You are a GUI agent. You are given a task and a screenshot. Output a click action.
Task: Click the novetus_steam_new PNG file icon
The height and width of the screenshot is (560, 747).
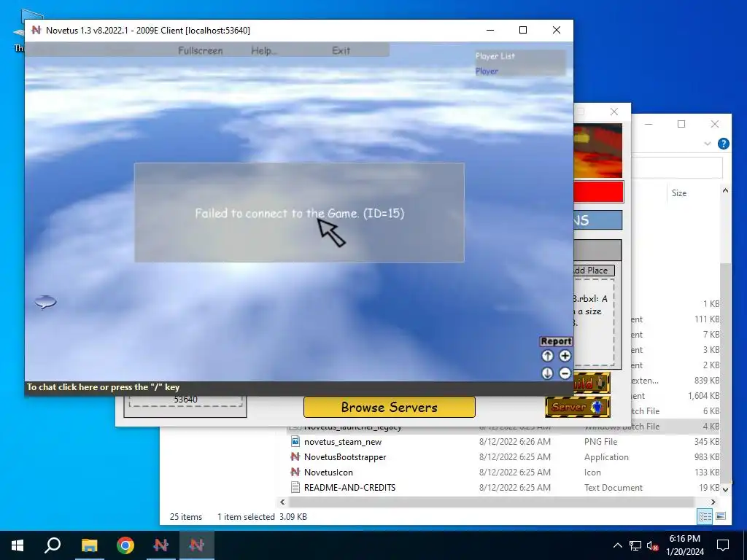pyautogui.click(x=295, y=441)
